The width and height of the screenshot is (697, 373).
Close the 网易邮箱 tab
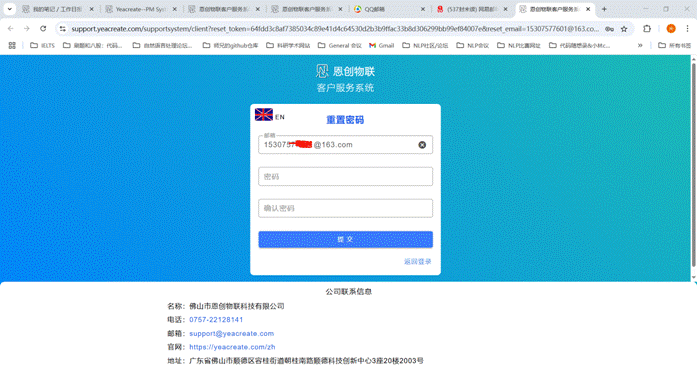click(505, 9)
